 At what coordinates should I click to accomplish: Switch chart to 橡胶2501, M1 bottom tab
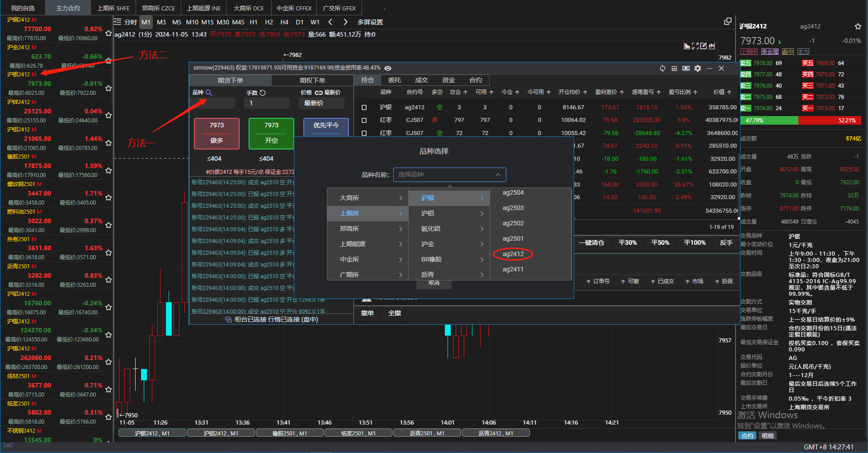tap(289, 433)
